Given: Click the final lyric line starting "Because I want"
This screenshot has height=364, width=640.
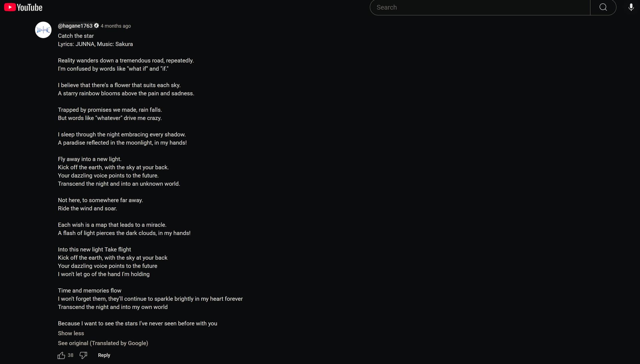Looking at the screenshot, I should [x=137, y=323].
